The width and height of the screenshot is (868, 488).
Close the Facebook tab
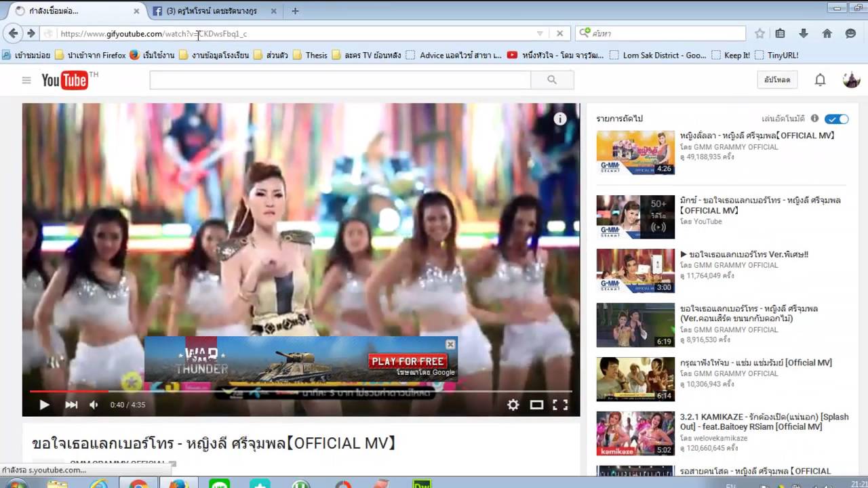tap(273, 11)
